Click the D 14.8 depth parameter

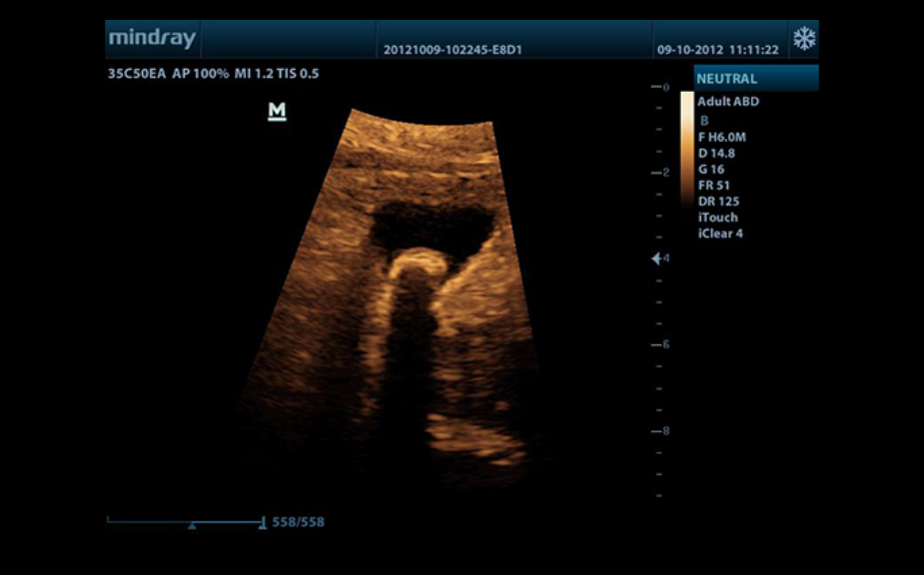716,153
